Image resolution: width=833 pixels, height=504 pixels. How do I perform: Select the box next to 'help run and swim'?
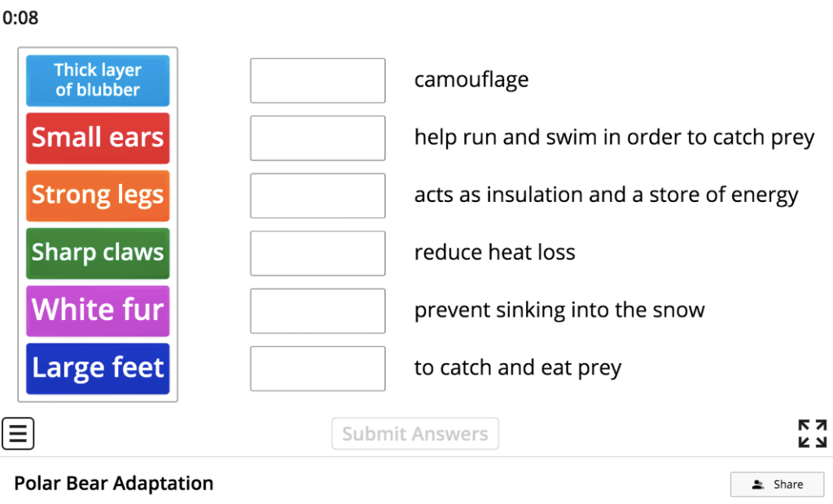(318, 138)
